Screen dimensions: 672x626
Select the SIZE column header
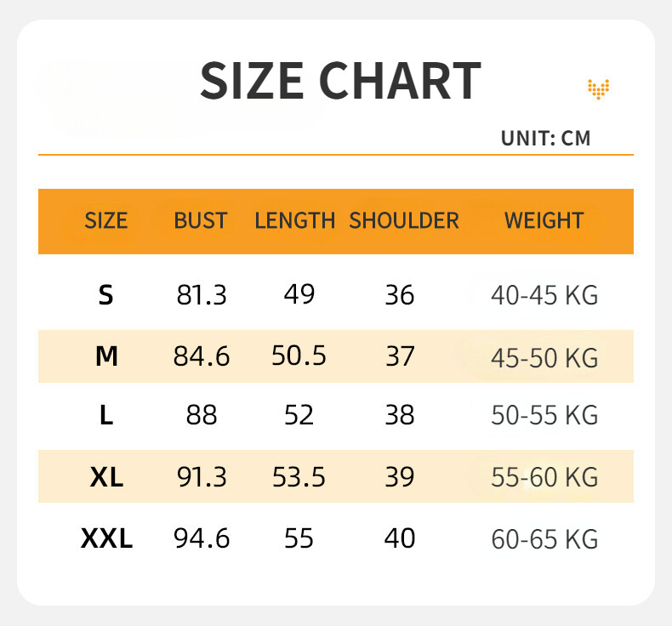click(105, 221)
